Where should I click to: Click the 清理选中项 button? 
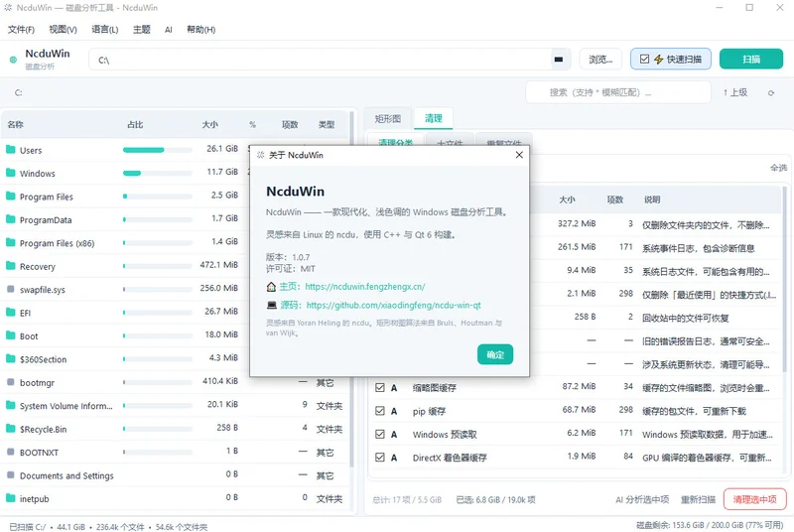[754, 499]
